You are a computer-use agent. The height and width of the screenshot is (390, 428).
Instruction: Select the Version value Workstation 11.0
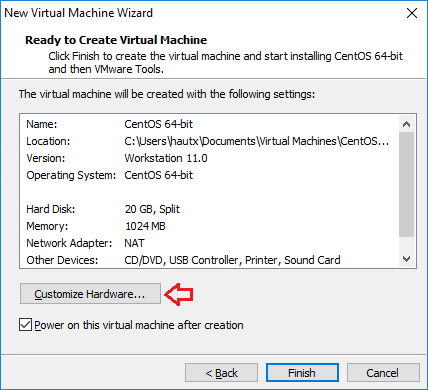(166, 158)
